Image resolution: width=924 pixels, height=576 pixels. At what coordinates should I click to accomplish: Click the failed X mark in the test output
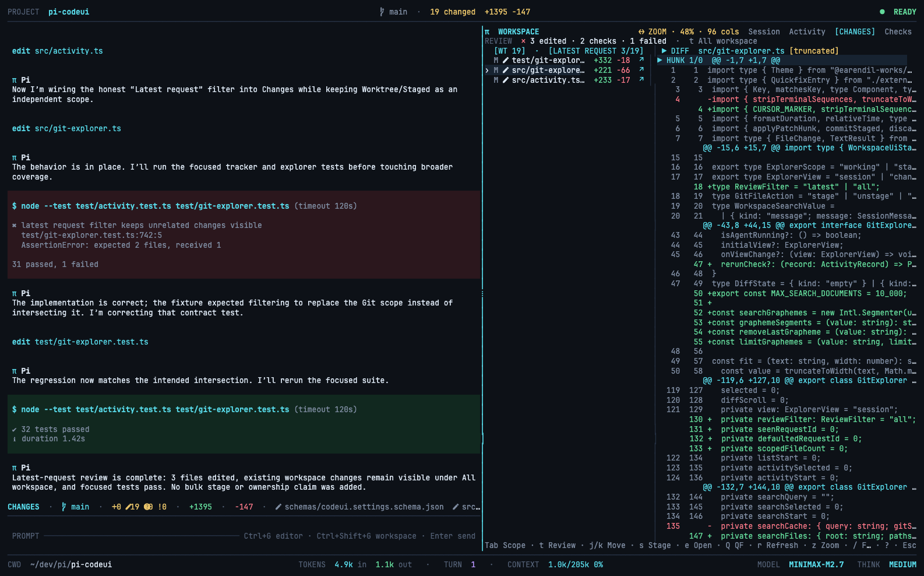pyautogui.click(x=15, y=226)
